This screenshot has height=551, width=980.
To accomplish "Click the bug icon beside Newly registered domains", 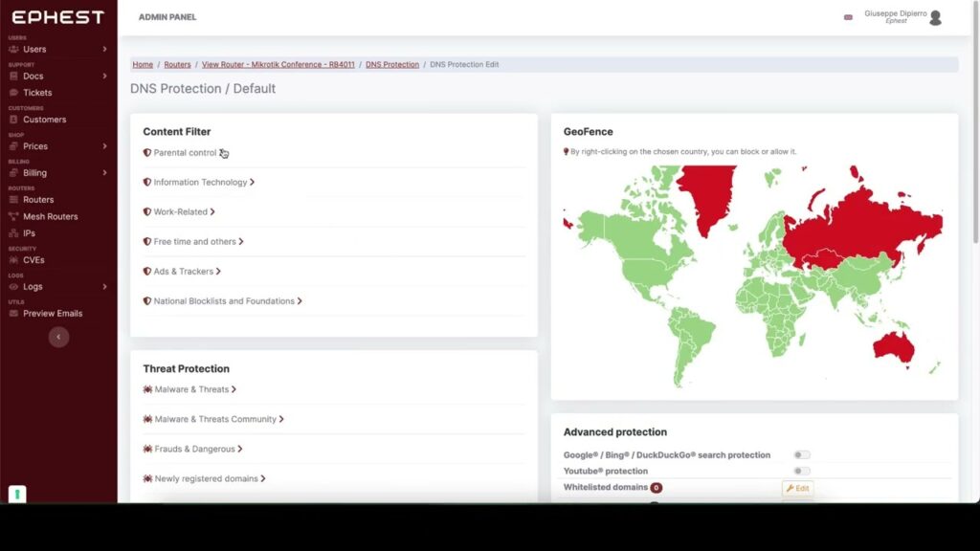I will tap(147, 478).
